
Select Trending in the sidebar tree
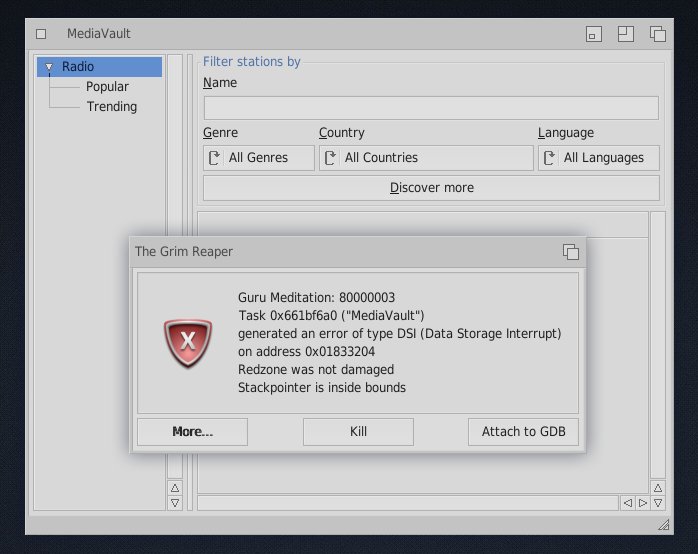click(112, 107)
